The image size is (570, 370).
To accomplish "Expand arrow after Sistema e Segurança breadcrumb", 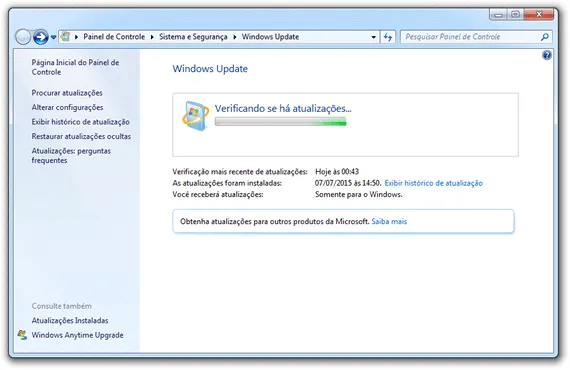I will [x=234, y=37].
